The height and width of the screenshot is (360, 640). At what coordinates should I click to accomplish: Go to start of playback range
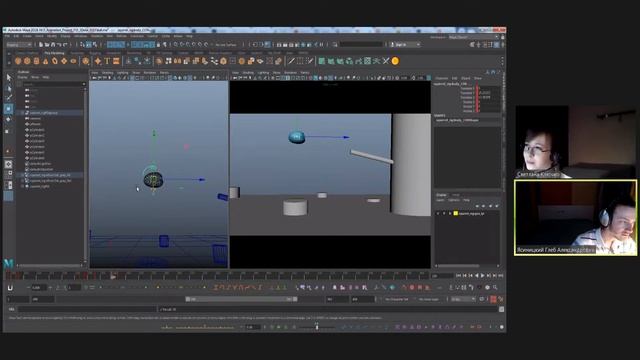point(458,276)
